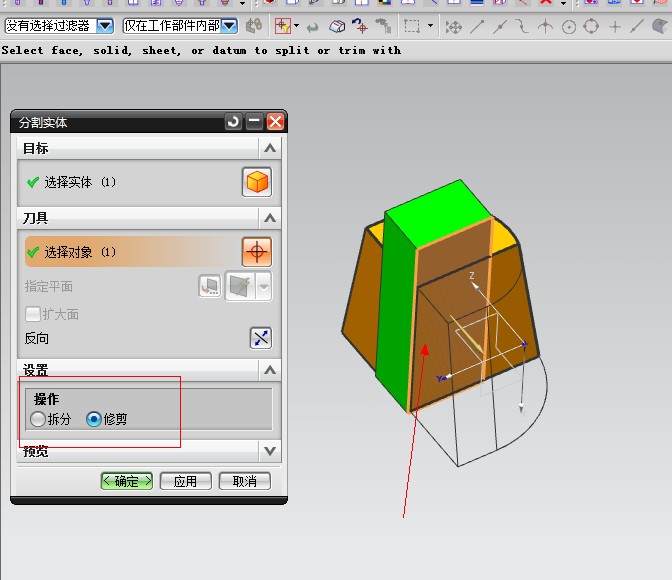
Task: Click the 操作 group label
Action: point(46,399)
